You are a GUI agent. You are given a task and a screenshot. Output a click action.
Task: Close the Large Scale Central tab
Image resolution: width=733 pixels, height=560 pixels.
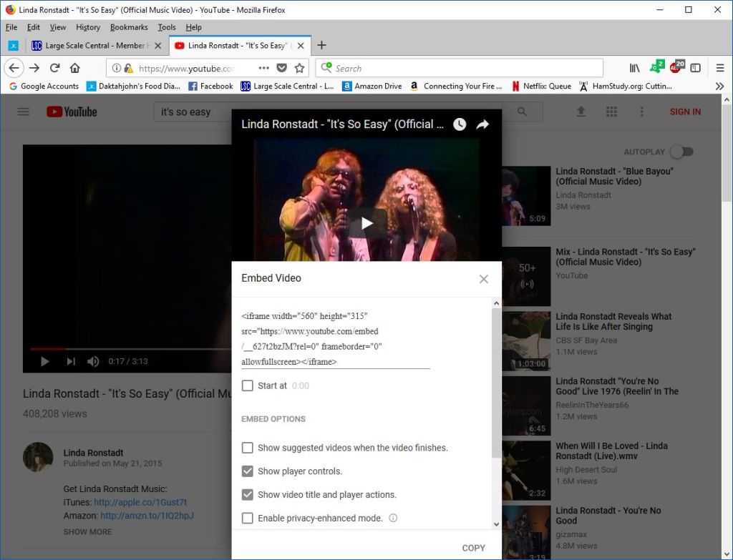(x=158, y=45)
